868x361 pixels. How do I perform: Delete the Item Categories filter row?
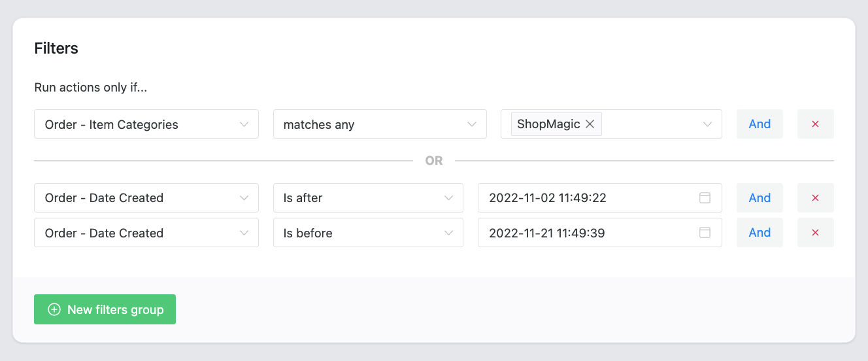tap(815, 124)
